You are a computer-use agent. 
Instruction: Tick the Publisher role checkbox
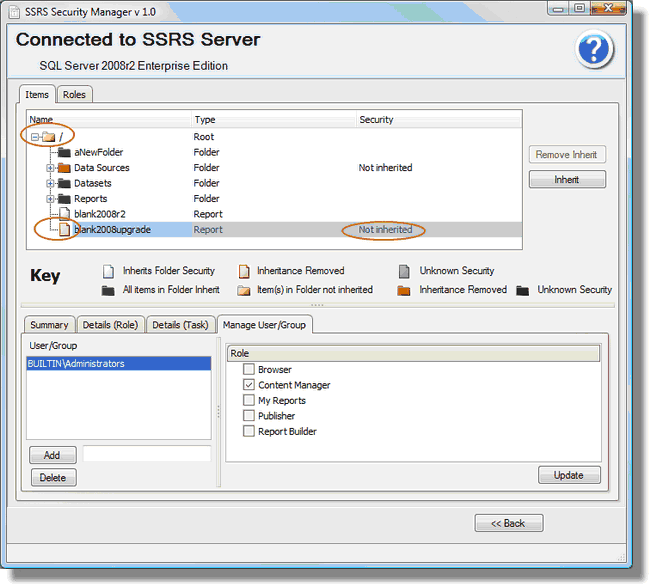[x=249, y=416]
